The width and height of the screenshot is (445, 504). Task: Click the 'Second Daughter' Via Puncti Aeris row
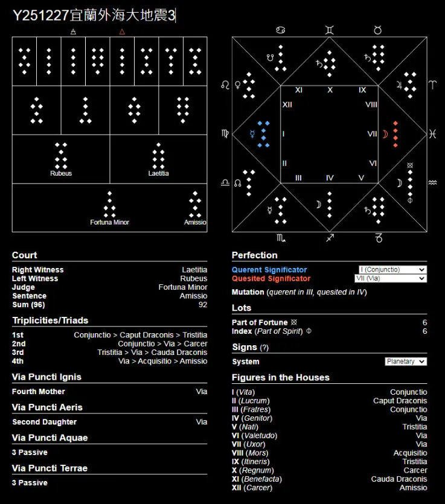[x=110, y=422]
